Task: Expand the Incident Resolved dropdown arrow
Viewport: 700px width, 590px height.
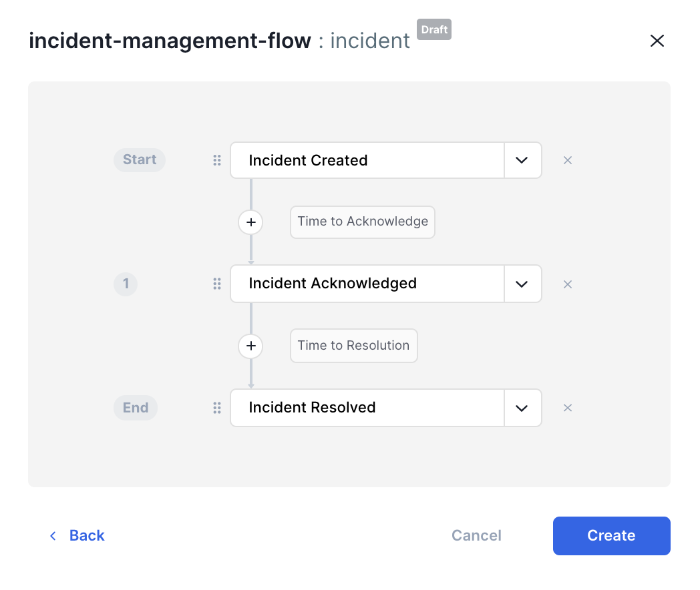Action: point(522,408)
